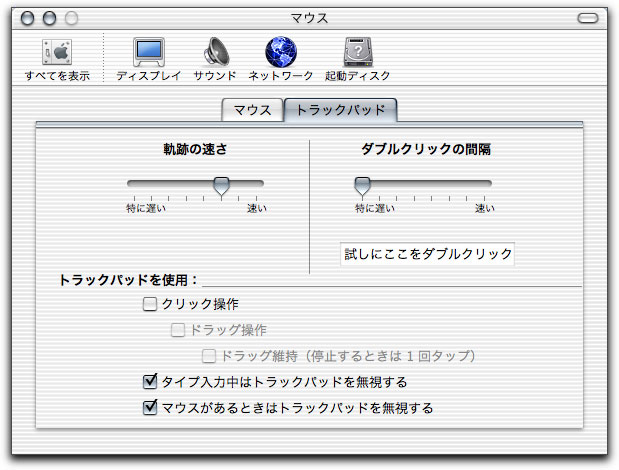Viewport: 619px width, 470px height.
Task: Uncheck タイプ入力中はトラックパッドを無視する
Action: point(150,382)
